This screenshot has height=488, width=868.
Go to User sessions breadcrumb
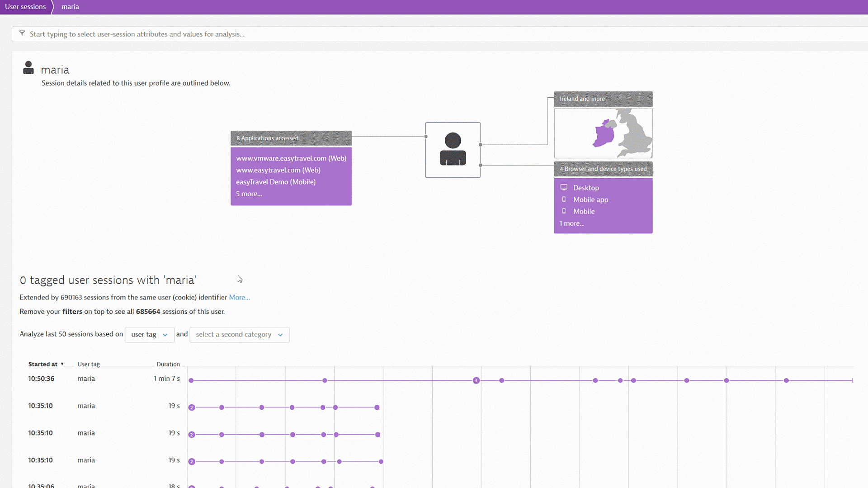tap(25, 7)
